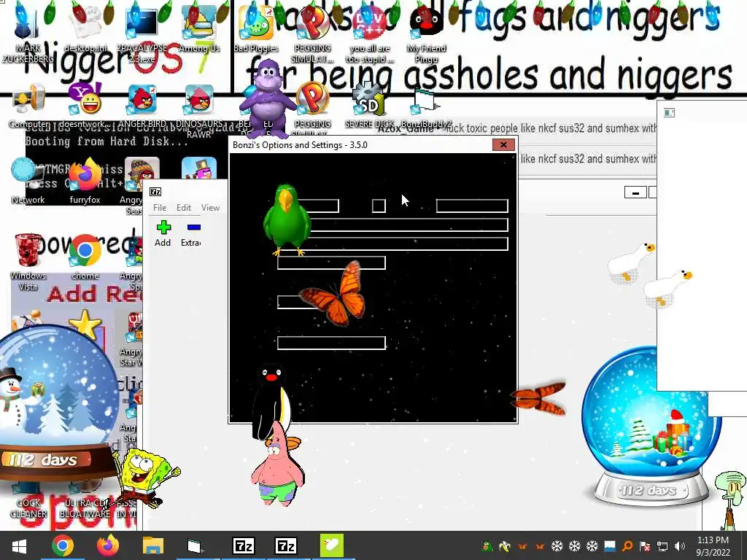The width and height of the screenshot is (747, 560).
Task: Open the File menu in 7-Zip
Action: (x=160, y=208)
